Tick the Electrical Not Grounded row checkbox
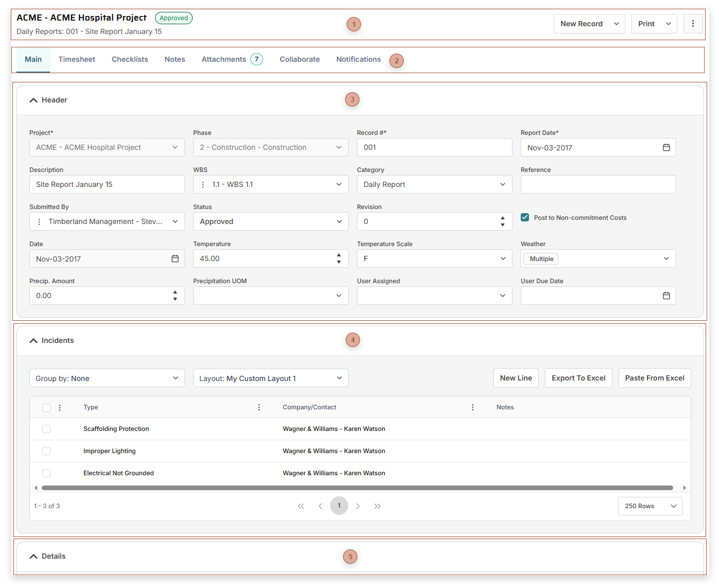719x588 pixels. 46,473
